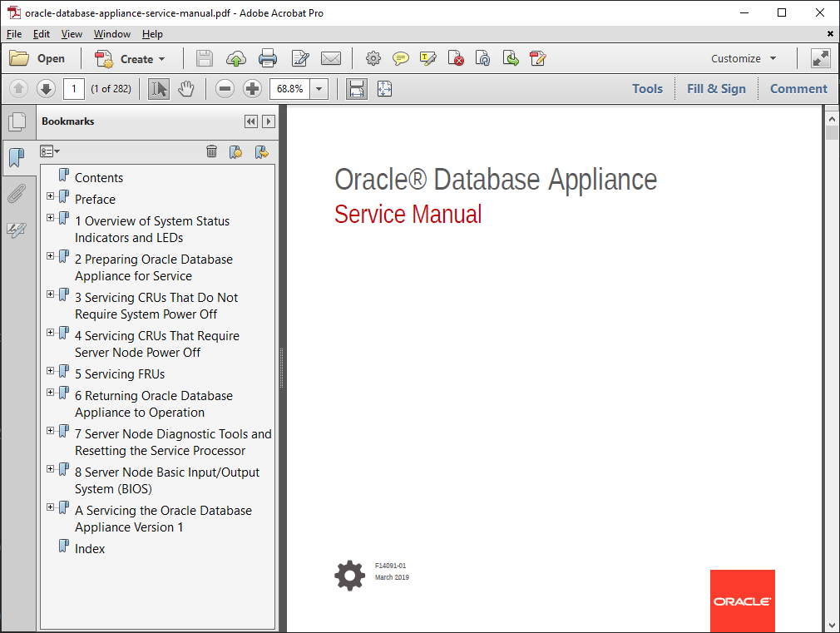840x633 pixels.
Task: Expand 7 Server Node Diagnostic Tools bookmark
Action: 50,430
